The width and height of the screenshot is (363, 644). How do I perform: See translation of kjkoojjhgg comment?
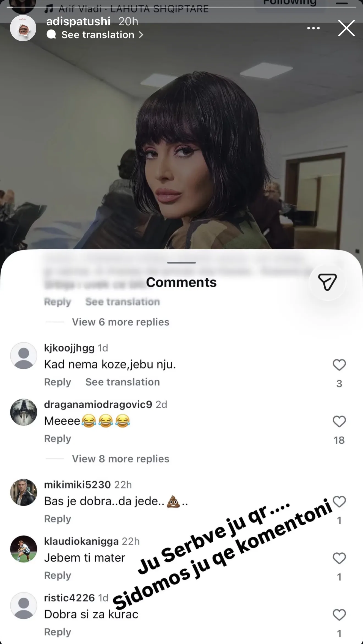point(122,382)
